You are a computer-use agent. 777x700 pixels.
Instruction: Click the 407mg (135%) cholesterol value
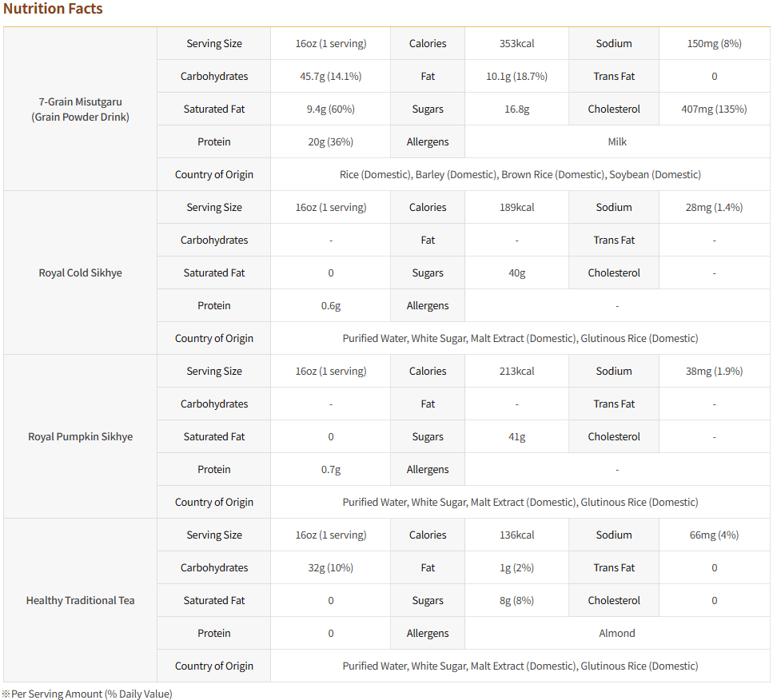714,109
